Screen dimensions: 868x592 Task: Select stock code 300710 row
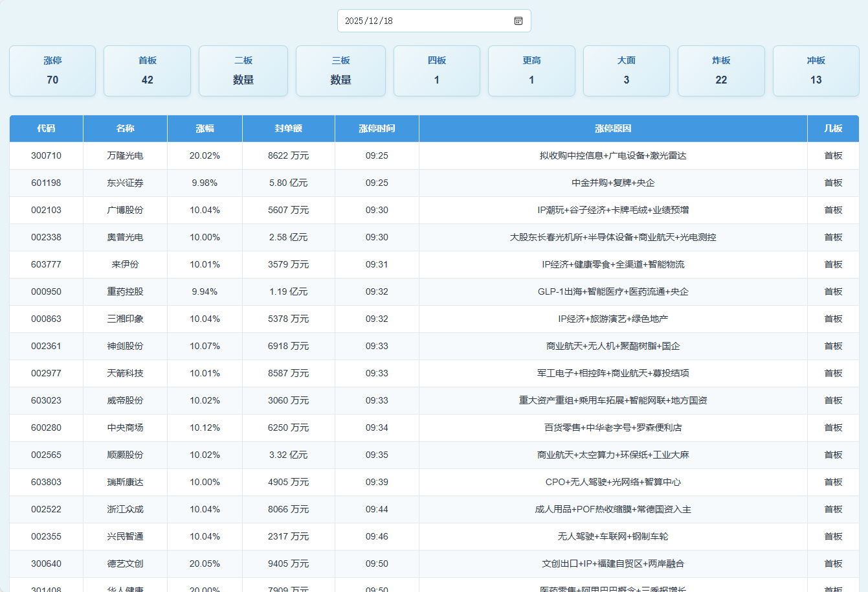46,155
